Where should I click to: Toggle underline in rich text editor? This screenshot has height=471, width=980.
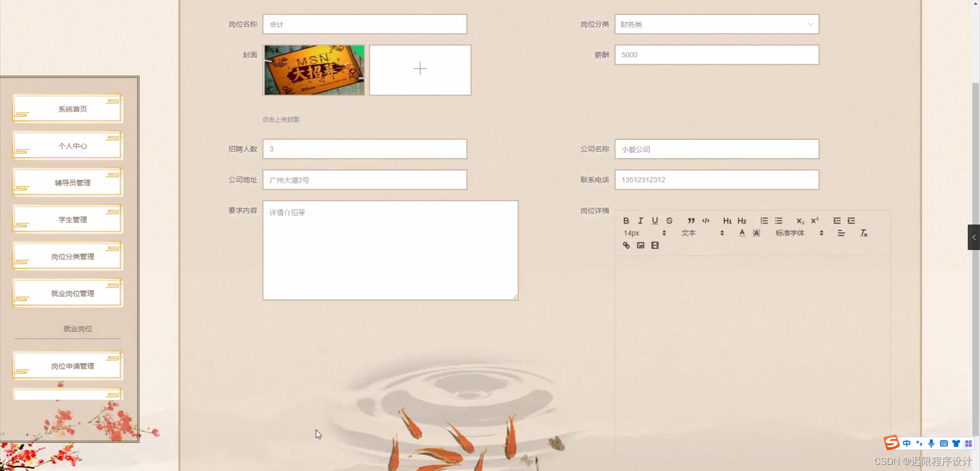[655, 221]
